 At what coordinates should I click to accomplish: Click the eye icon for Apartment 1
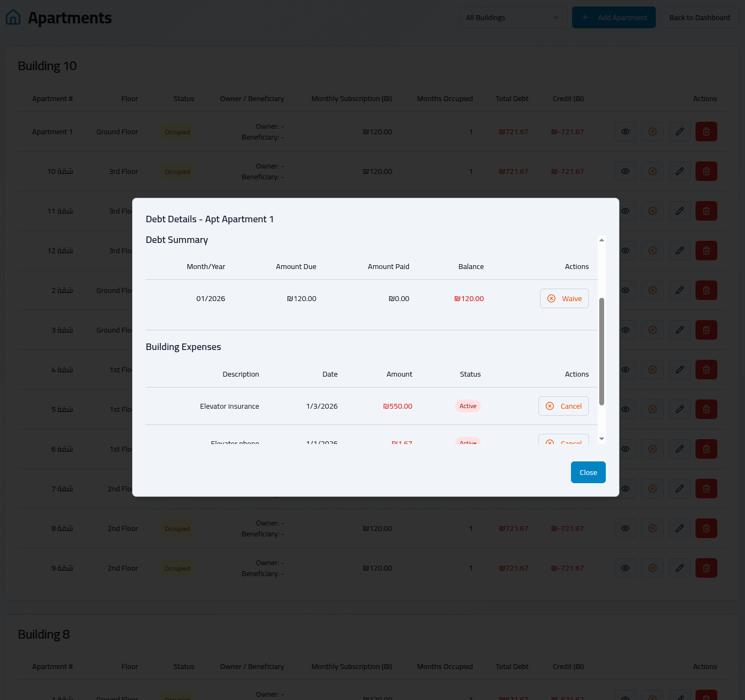[625, 132]
